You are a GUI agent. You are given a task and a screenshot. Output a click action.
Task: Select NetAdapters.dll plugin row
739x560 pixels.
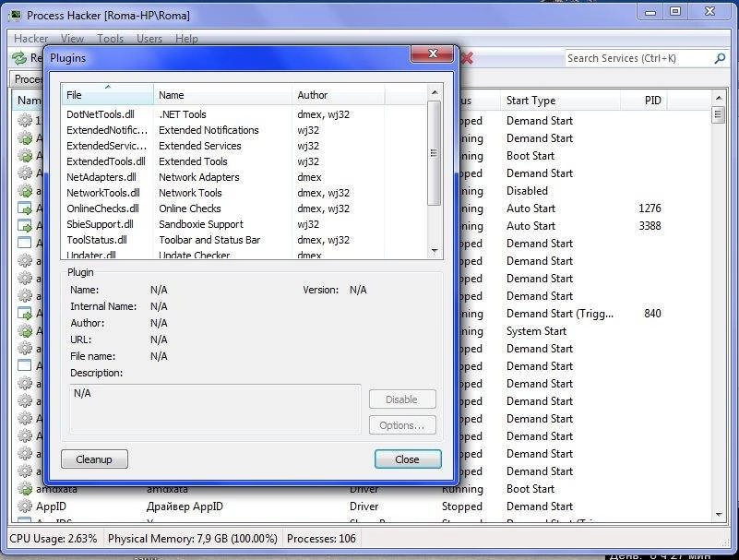pos(244,177)
